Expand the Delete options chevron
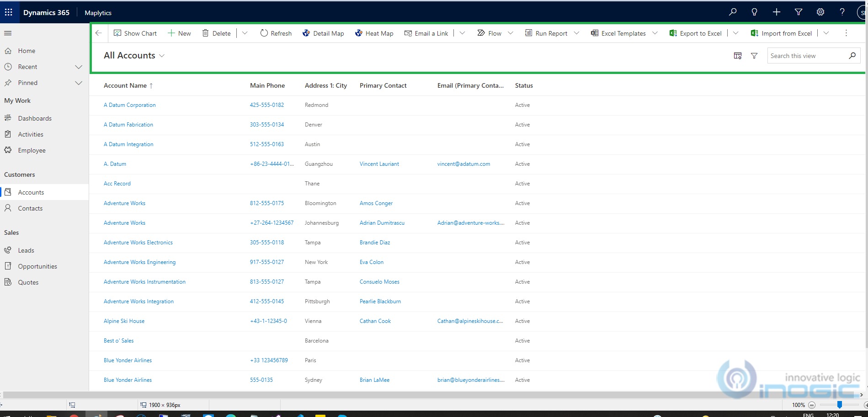Screen dimensions: 868x417 coord(245,33)
